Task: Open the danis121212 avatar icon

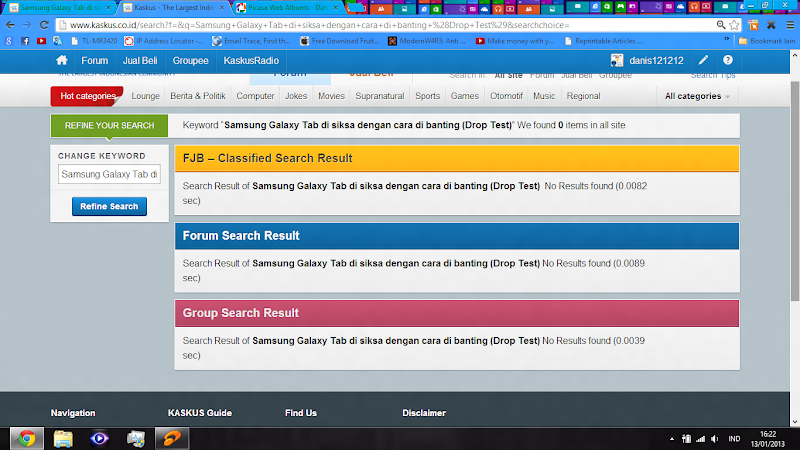Action: pyautogui.click(x=617, y=60)
